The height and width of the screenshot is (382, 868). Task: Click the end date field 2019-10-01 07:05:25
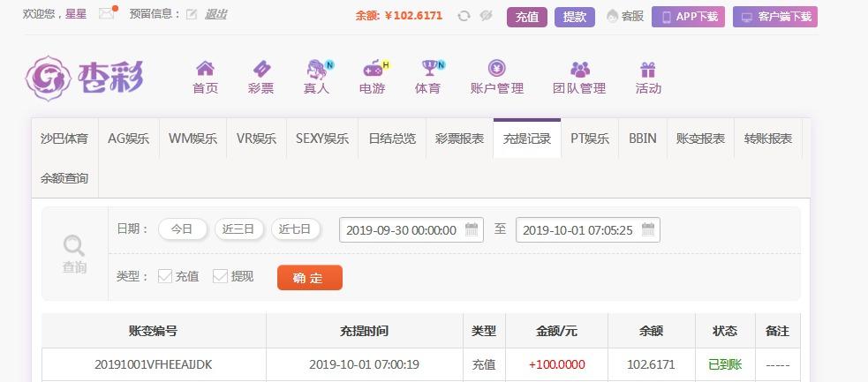click(588, 230)
